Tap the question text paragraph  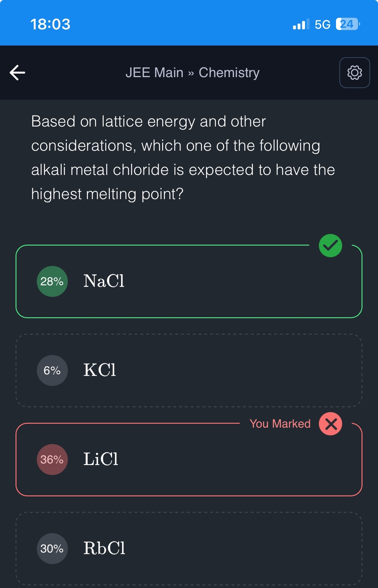pos(183,157)
